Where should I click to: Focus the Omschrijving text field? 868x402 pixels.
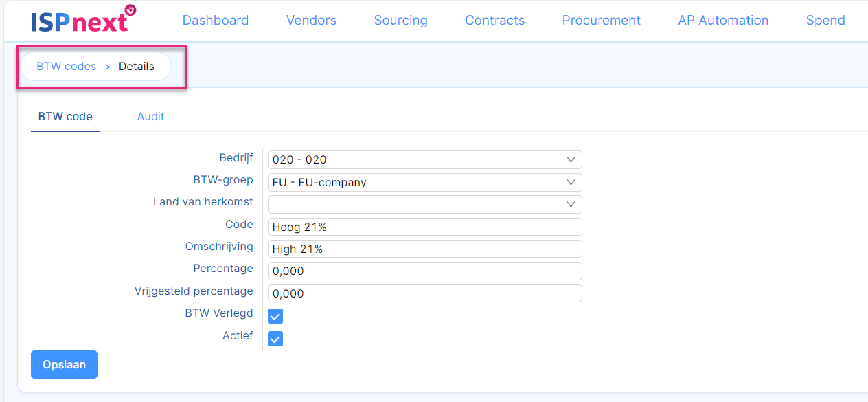424,249
